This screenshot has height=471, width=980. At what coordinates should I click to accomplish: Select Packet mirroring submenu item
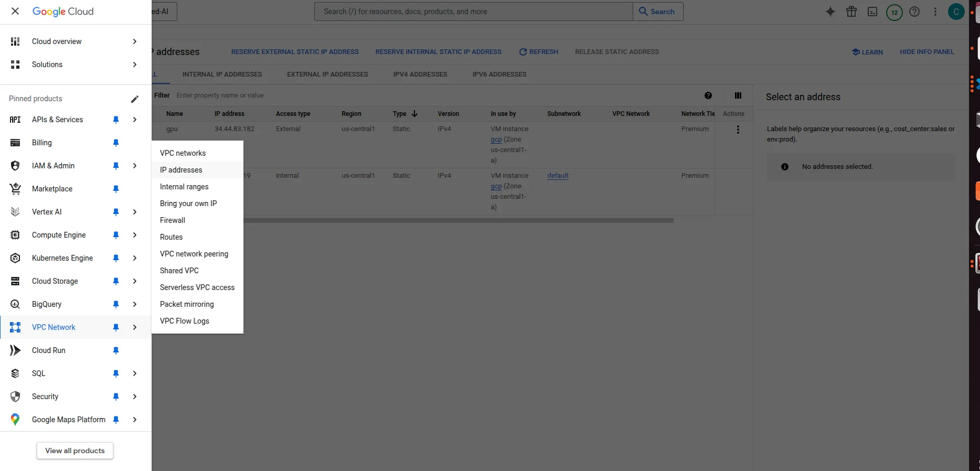197,304
